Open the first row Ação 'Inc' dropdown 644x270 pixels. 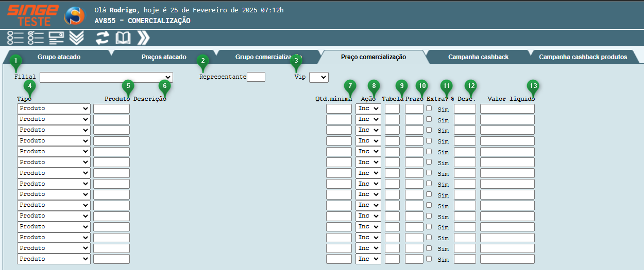(x=368, y=109)
